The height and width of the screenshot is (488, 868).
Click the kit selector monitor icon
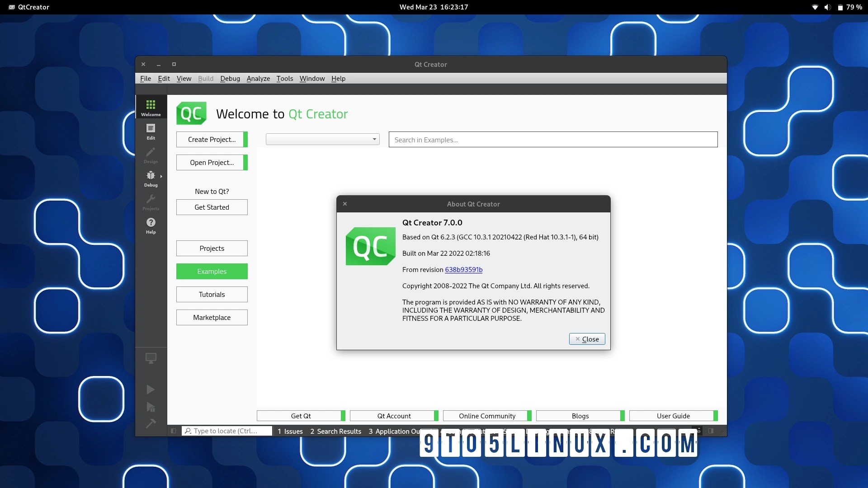(x=151, y=358)
